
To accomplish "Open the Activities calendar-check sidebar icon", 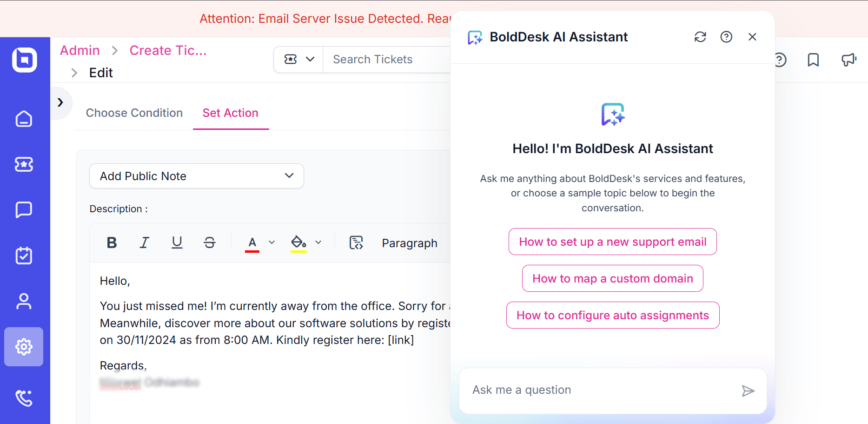I will [x=24, y=256].
